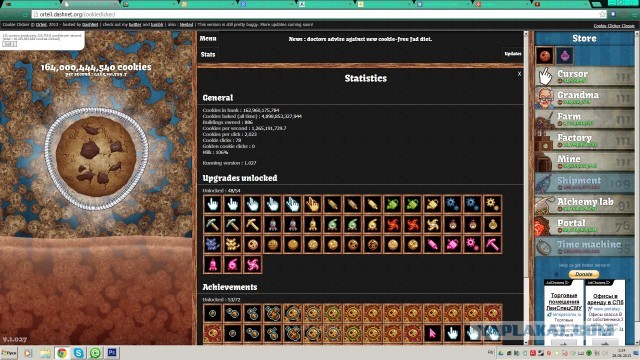Buy a Mine from the Store
Screen dimensions: 640x360
(584, 161)
